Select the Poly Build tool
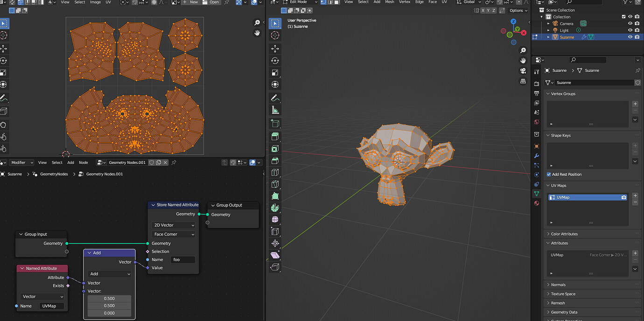644x321 pixels. click(x=275, y=196)
